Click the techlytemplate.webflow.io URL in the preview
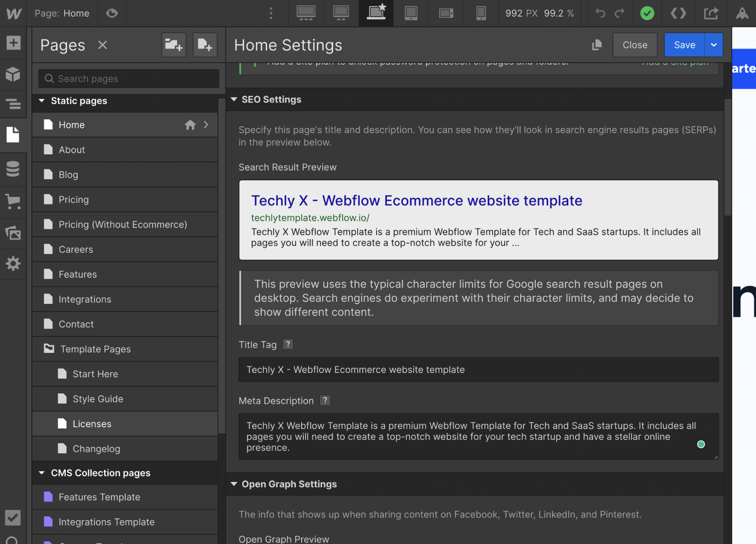 click(310, 218)
